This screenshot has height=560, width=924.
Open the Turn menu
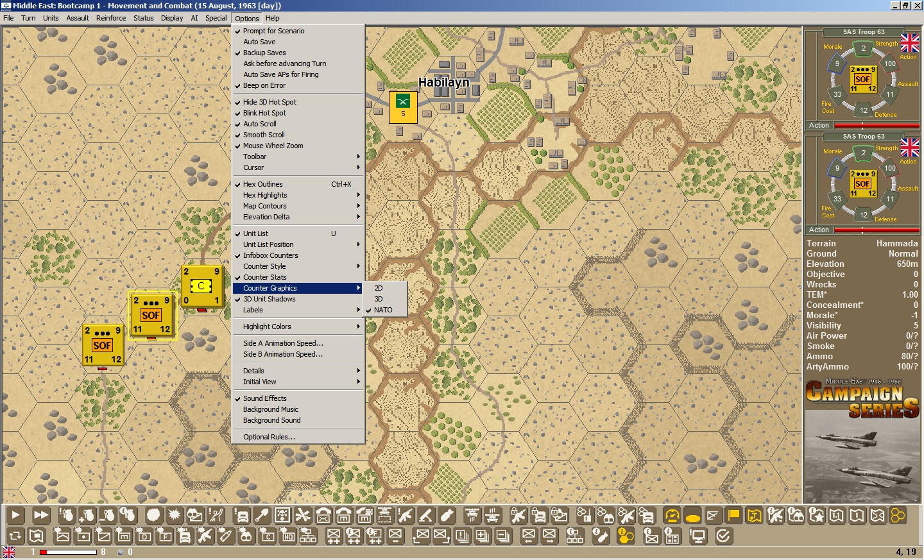click(x=28, y=18)
